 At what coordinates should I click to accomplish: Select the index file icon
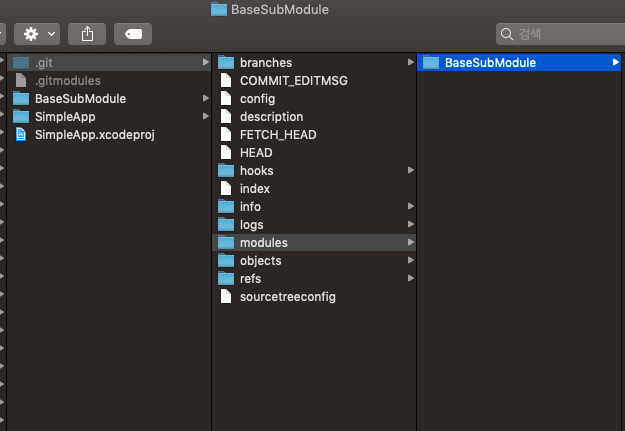[x=226, y=188]
